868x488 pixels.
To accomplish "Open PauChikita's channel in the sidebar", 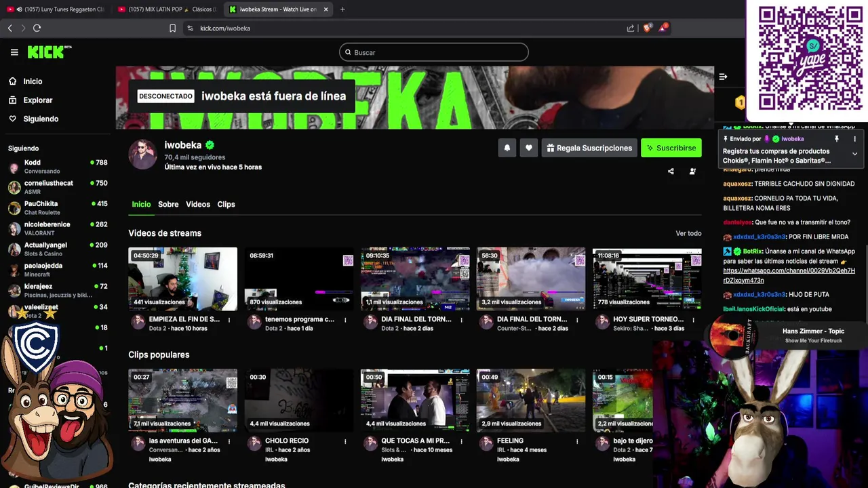I will point(58,208).
